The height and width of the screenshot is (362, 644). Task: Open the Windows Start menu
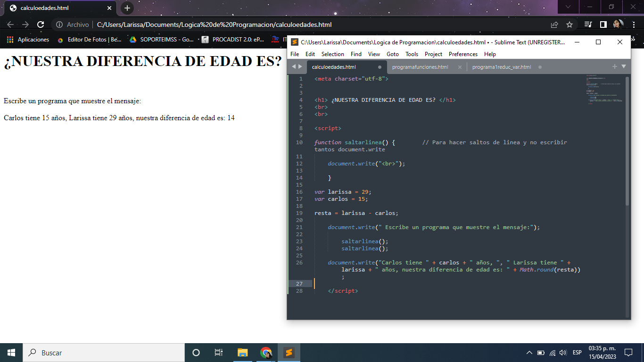11,353
